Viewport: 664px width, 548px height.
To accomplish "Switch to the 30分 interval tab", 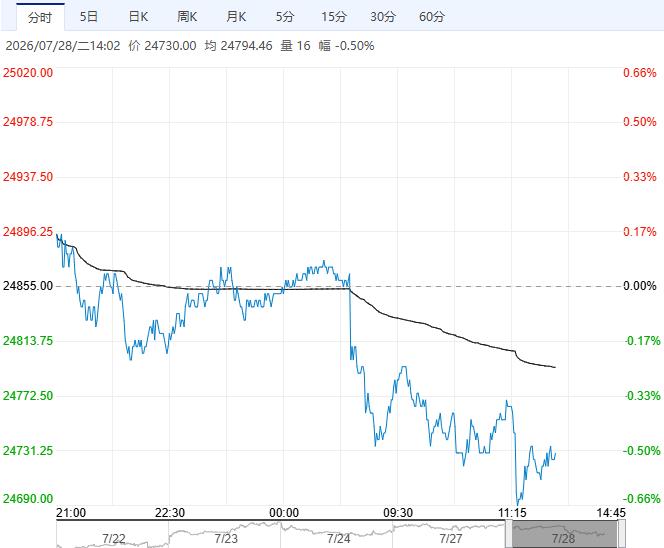I will 383,17.
